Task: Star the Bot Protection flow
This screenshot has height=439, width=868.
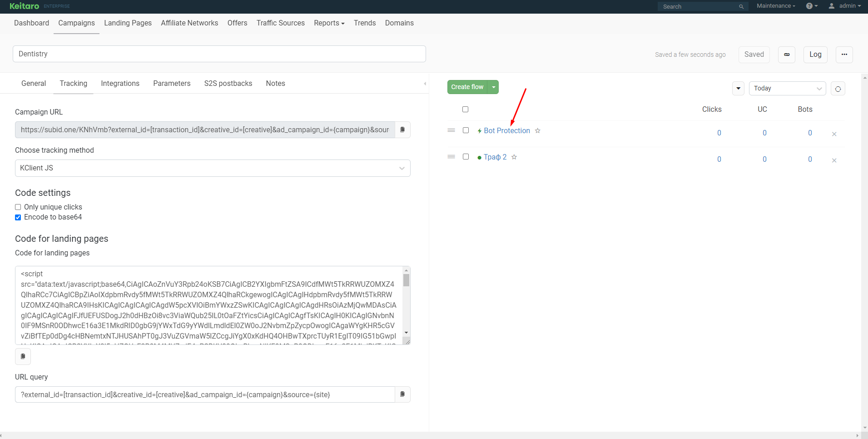Action: coord(538,131)
